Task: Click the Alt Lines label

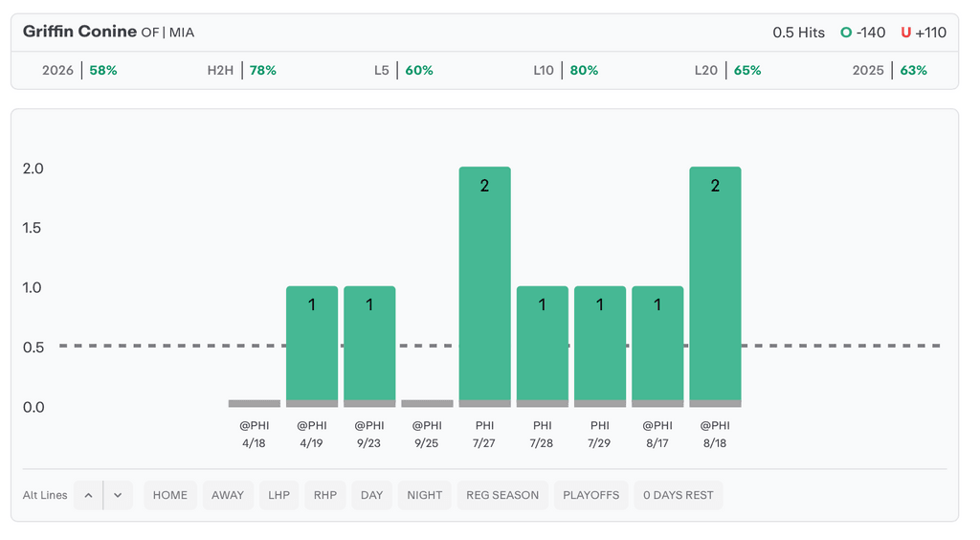Action: pyautogui.click(x=45, y=495)
